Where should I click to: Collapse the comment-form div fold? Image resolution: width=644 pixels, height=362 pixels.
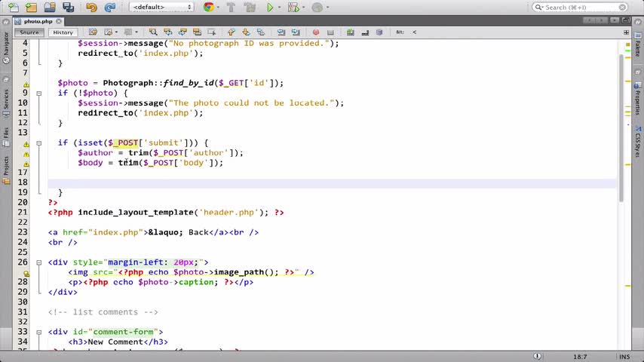click(x=39, y=332)
